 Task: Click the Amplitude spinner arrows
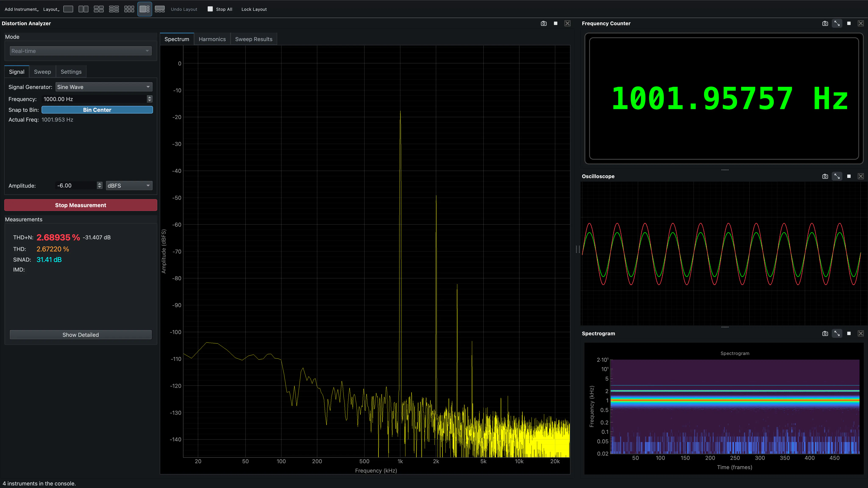pos(99,186)
